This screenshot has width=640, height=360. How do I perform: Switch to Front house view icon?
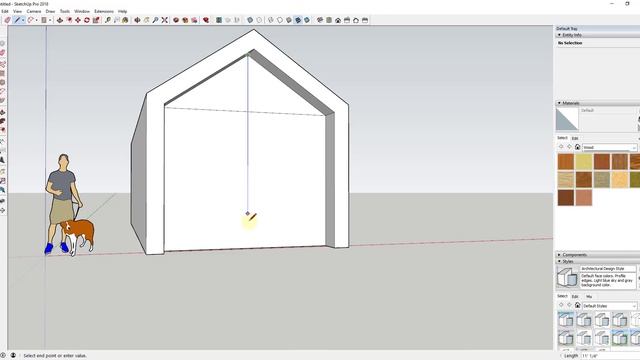[x=338, y=20]
